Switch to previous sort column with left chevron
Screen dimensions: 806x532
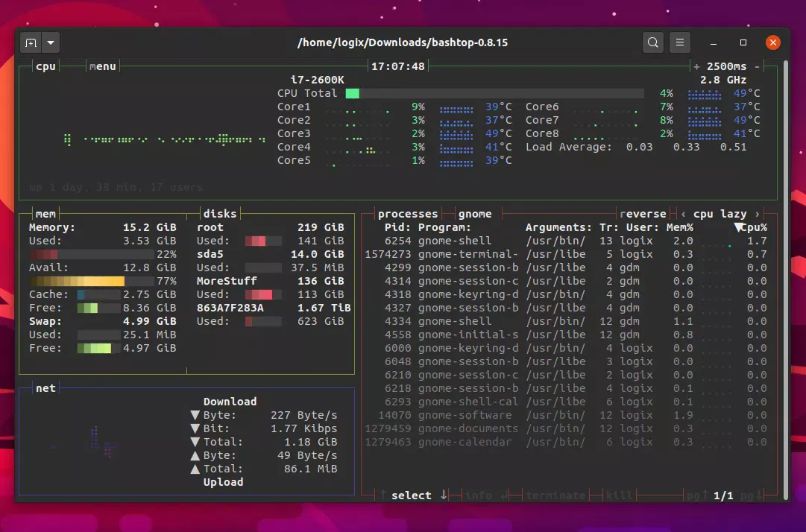(684, 214)
